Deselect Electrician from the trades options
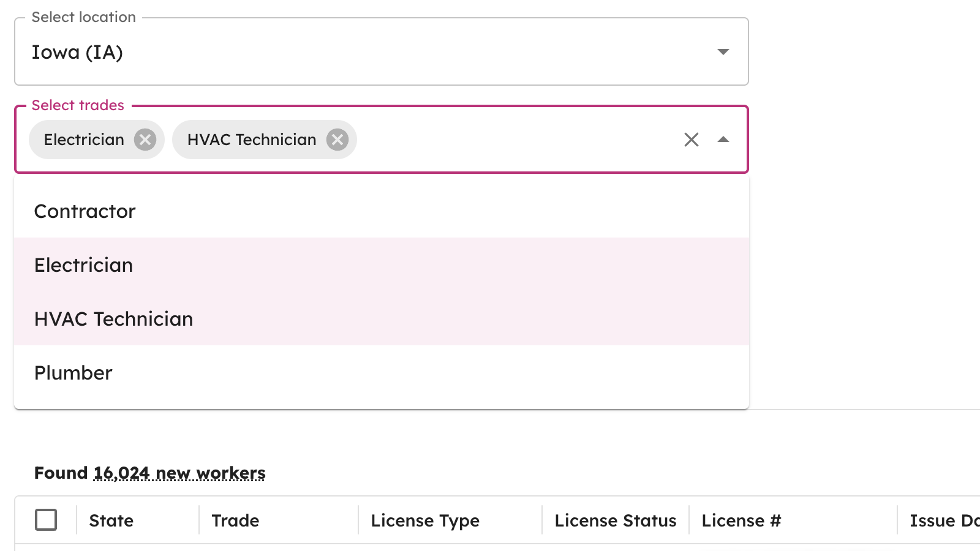This screenshot has height=551, width=980. [83, 265]
